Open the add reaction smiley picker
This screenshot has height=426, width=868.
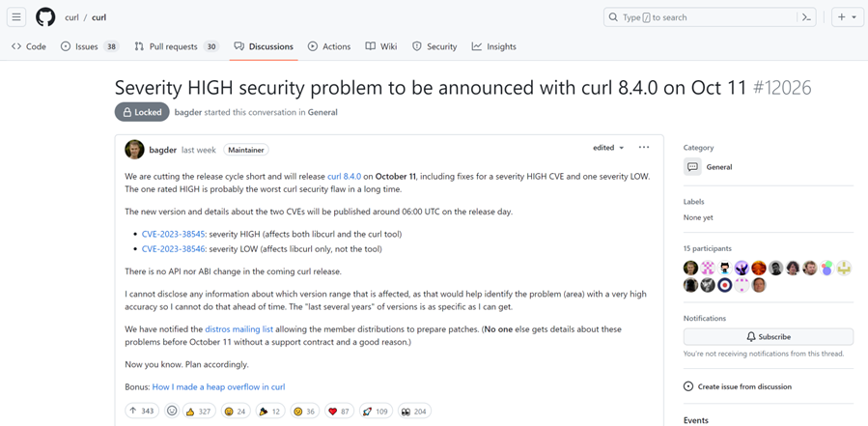172,411
